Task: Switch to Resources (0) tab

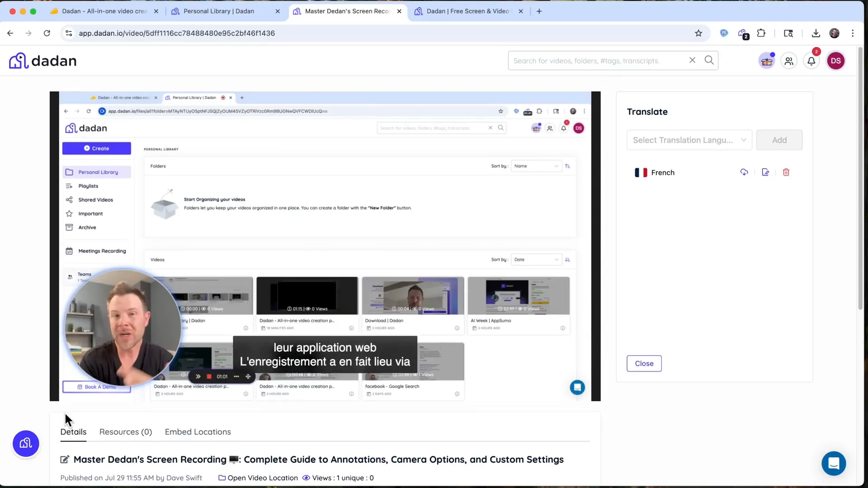Action: (x=126, y=432)
